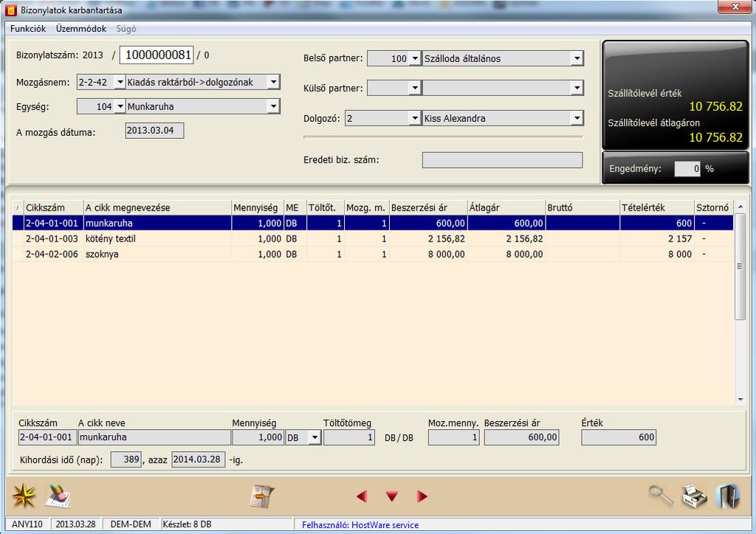Click the Bruttó column header

pyautogui.click(x=583, y=208)
